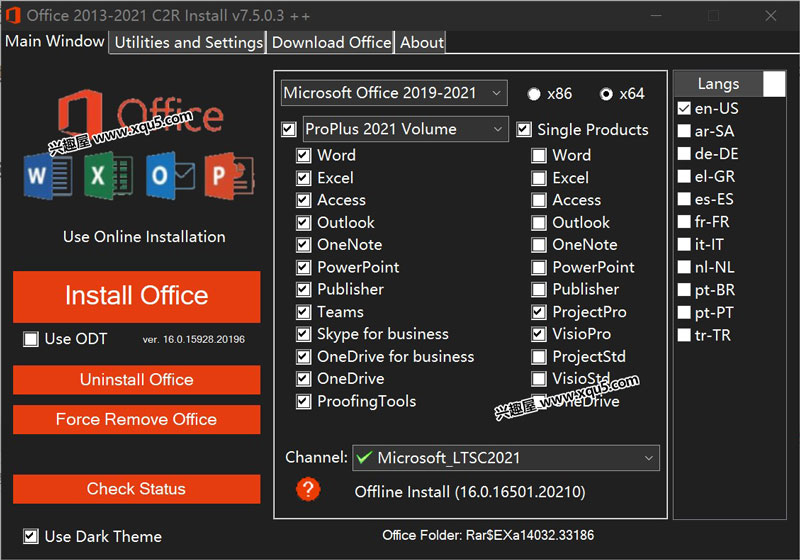
Task: Uncheck the Teams checkbox
Action: coord(304,312)
